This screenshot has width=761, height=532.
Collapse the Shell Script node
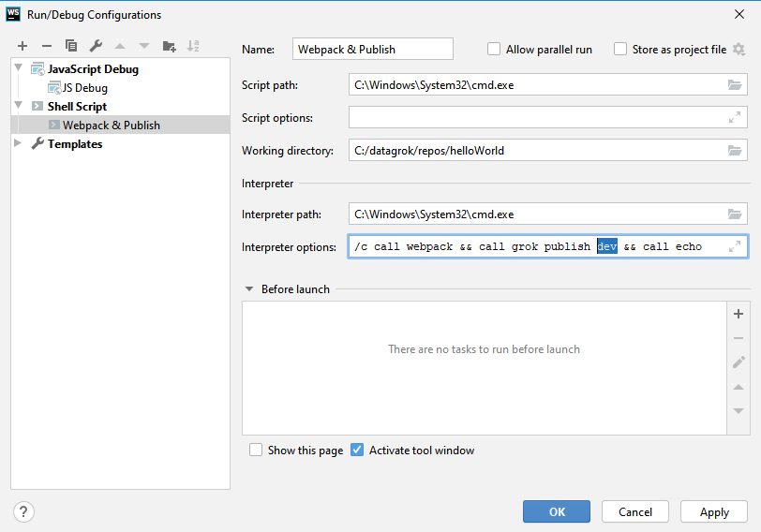pos(19,105)
